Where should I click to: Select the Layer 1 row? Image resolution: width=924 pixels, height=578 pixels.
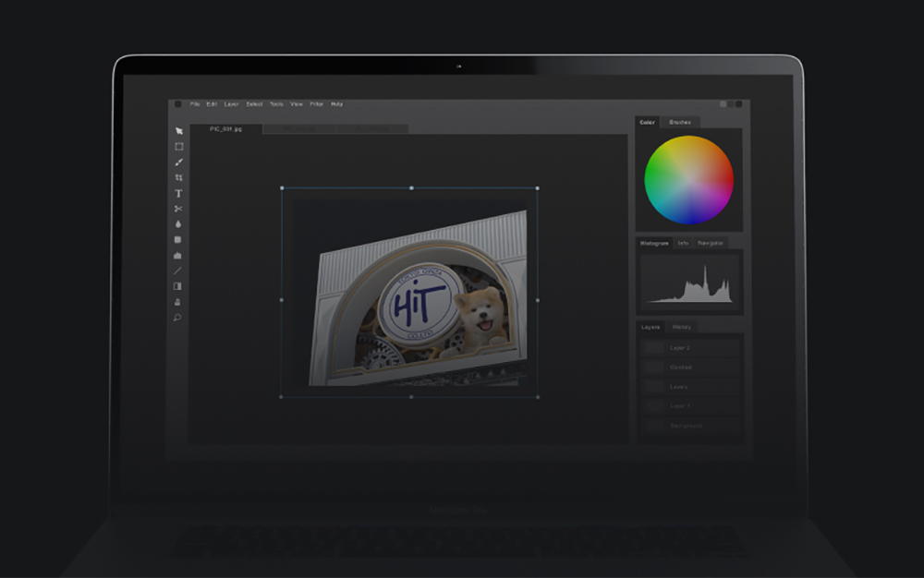pos(690,406)
